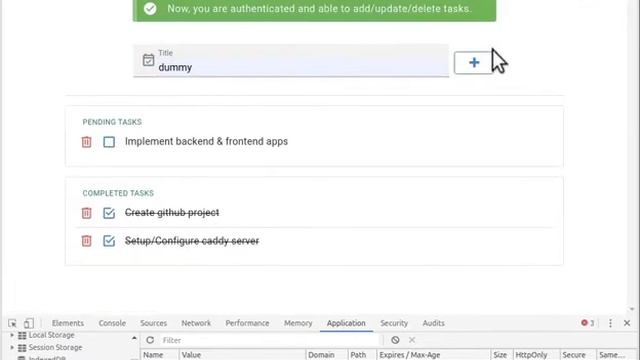Click the plus add task button
The width and height of the screenshot is (640, 360).
point(474,62)
